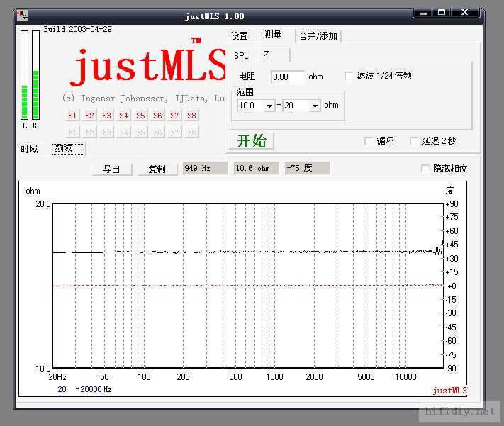Open the 10.0 lower range dropdown
Image resolution: width=504 pixels, height=426 pixels.
(269, 106)
